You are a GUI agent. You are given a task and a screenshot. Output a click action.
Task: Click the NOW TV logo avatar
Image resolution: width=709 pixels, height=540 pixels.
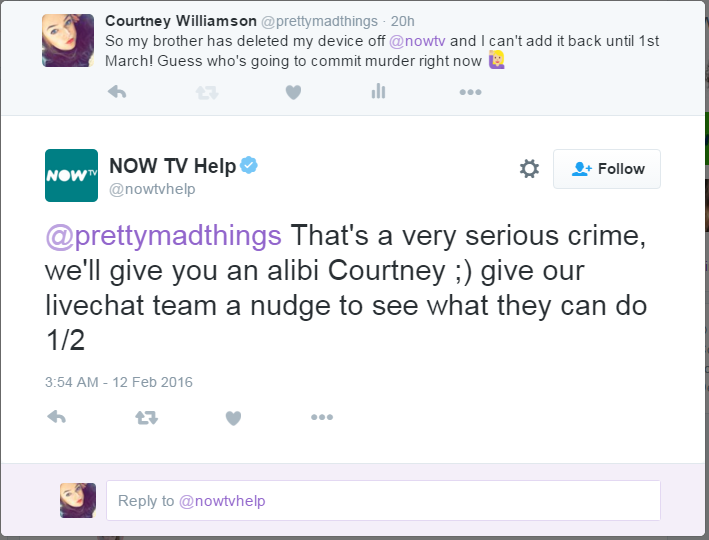click(71, 175)
